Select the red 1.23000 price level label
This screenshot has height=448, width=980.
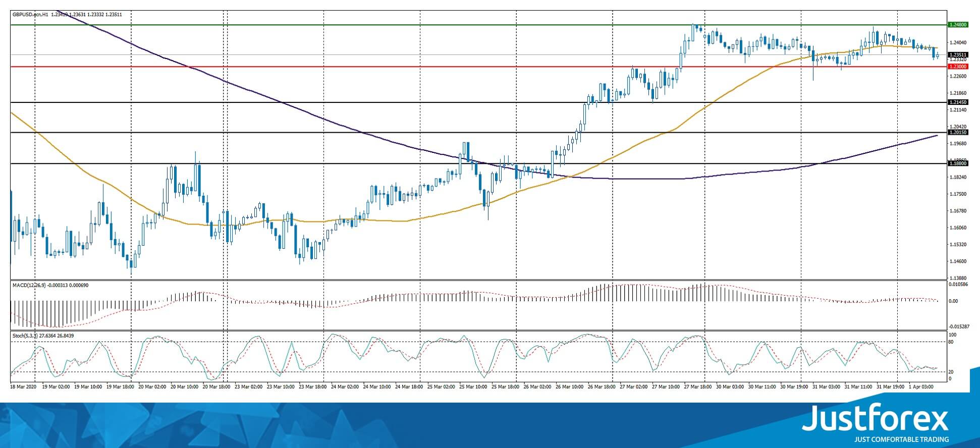(x=958, y=67)
